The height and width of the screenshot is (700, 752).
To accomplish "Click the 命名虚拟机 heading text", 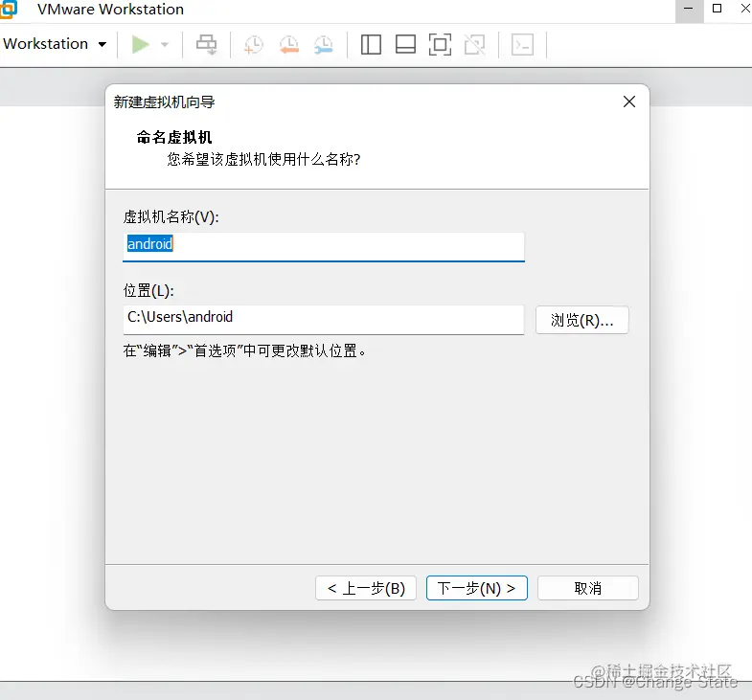I will tap(174, 138).
